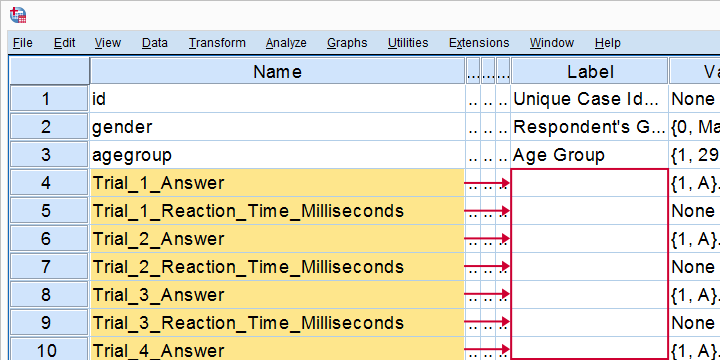Select row header number 3
The height and width of the screenshot is (360, 720).
click(49, 155)
